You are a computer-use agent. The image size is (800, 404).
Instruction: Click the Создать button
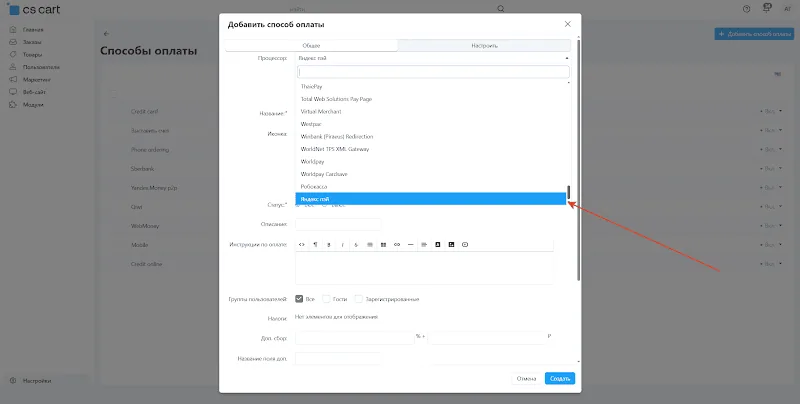[x=560, y=378]
